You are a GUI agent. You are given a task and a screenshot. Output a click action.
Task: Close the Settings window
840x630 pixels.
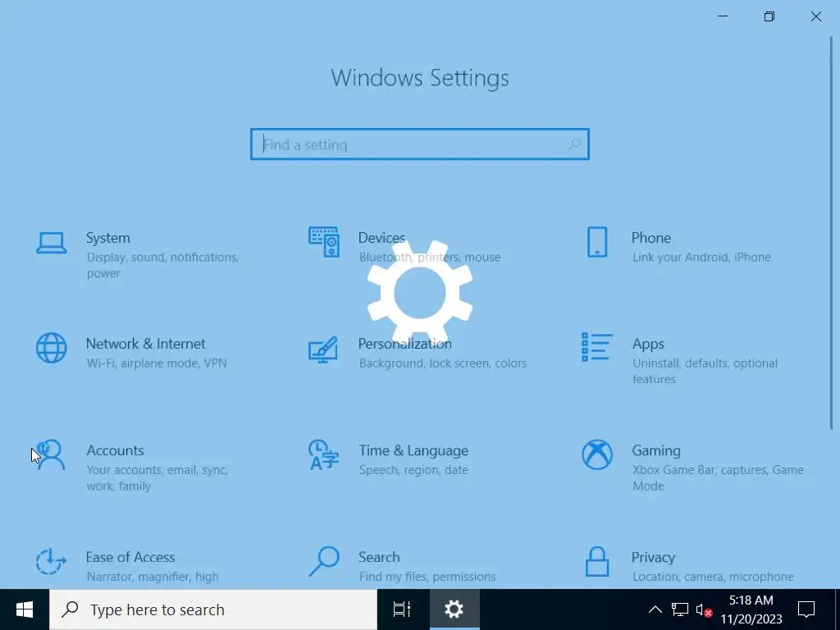coord(816,16)
